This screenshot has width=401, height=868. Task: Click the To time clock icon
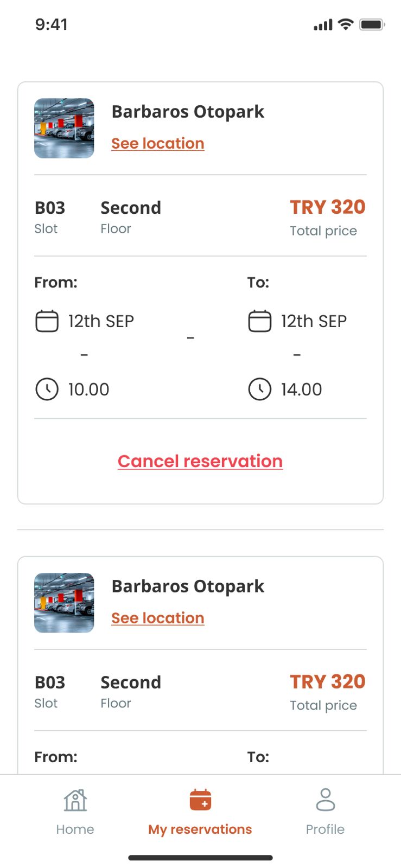tap(259, 390)
